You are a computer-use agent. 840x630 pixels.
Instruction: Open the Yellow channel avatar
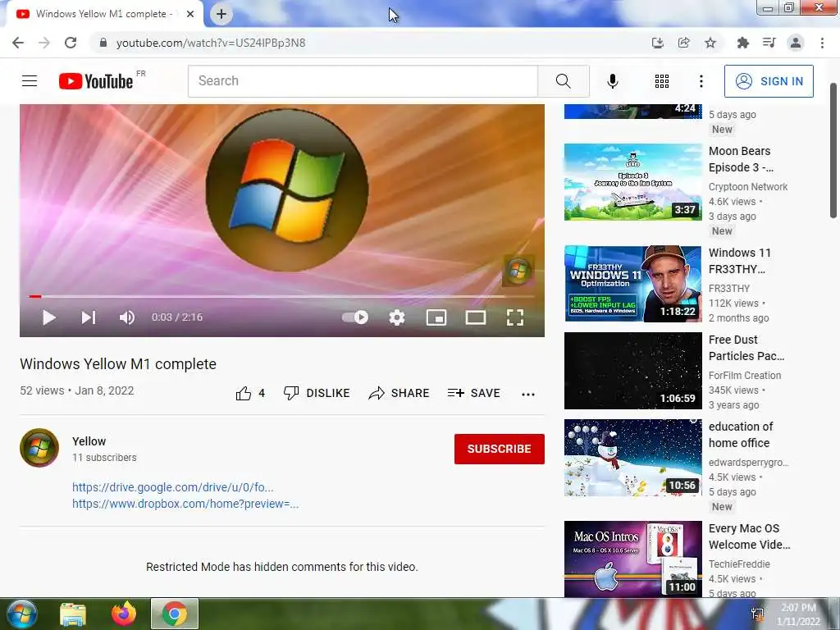pyautogui.click(x=39, y=448)
